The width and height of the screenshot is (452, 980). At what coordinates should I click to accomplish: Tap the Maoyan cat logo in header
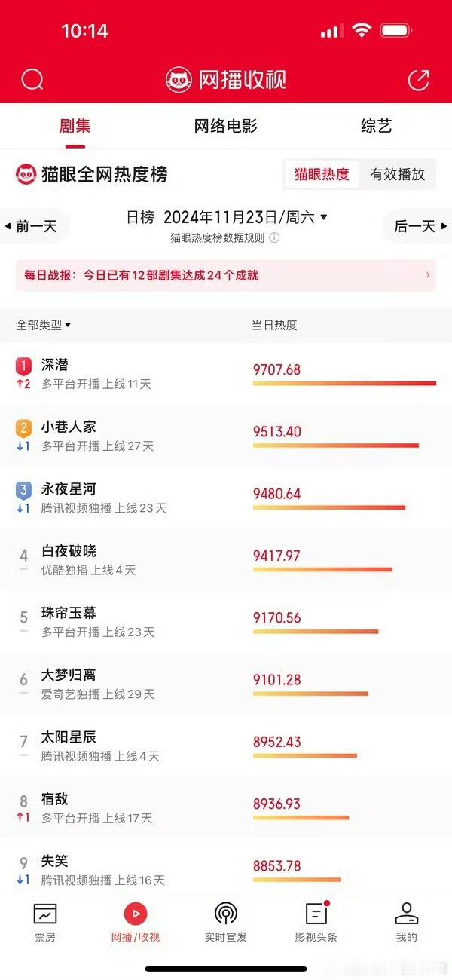coord(179,80)
